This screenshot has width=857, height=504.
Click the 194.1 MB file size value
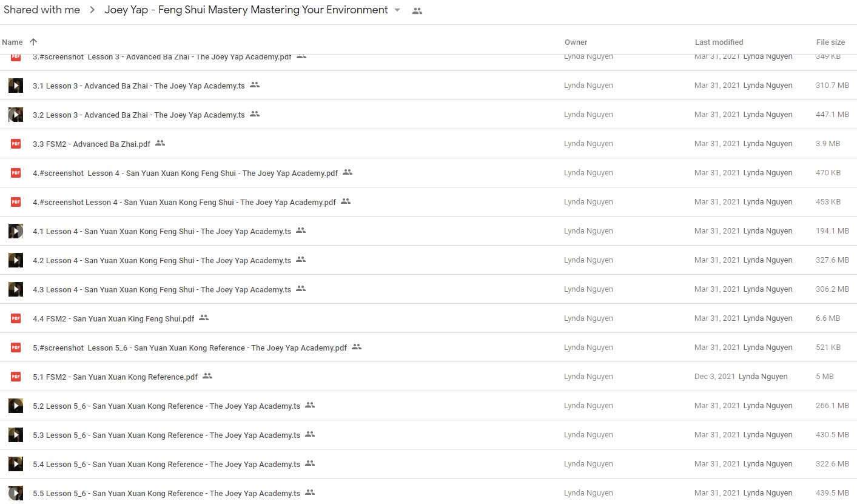click(832, 231)
